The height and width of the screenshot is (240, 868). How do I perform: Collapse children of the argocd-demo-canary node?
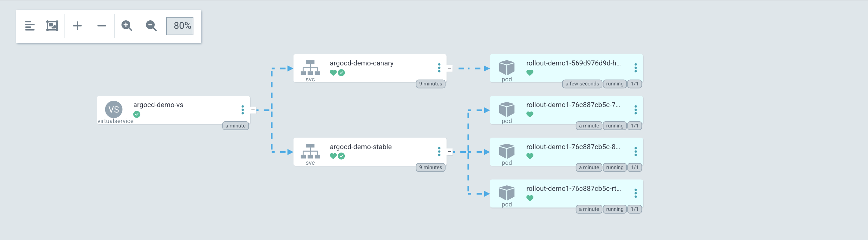click(450, 68)
